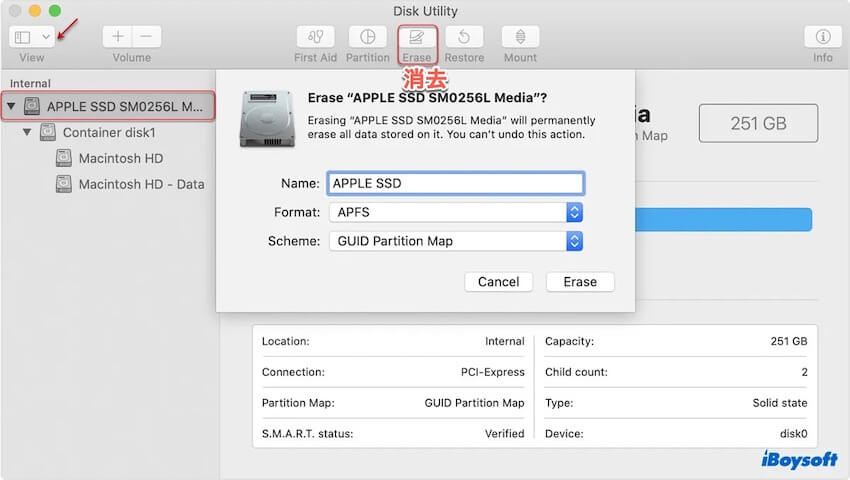Run First Aid from the toolbar

[x=315, y=37]
